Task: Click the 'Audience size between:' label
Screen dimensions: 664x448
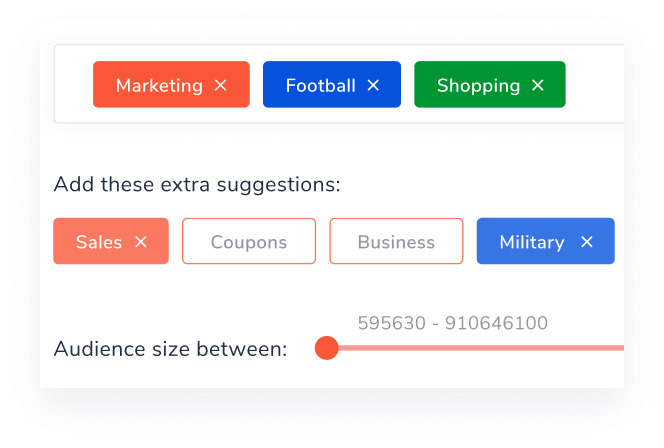Action: [x=170, y=349]
